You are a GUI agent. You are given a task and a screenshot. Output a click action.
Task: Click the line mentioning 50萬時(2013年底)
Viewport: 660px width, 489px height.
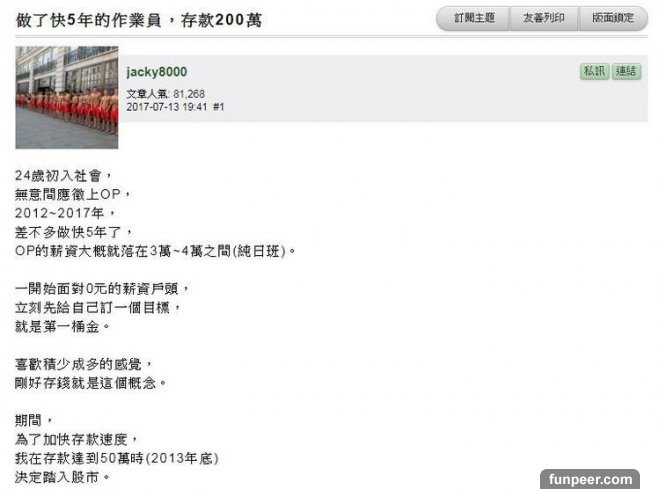click(117, 458)
